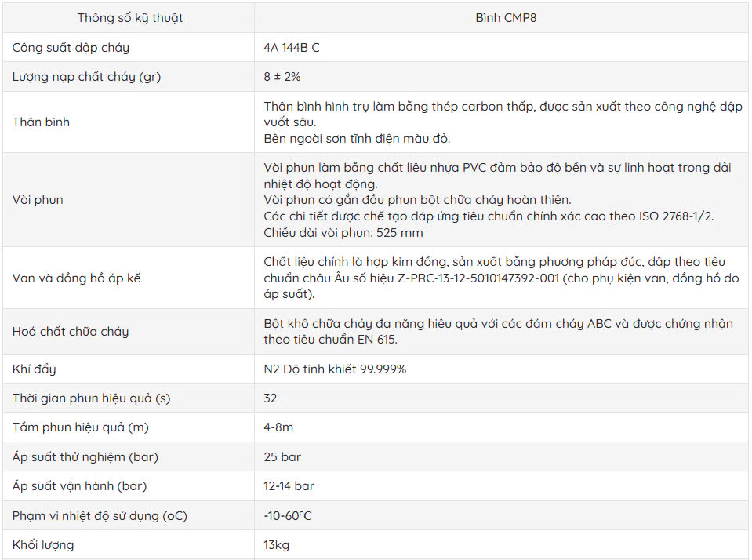Click the "Thông số kỹ thuật" header cell
The image size is (752, 560).
130,18
